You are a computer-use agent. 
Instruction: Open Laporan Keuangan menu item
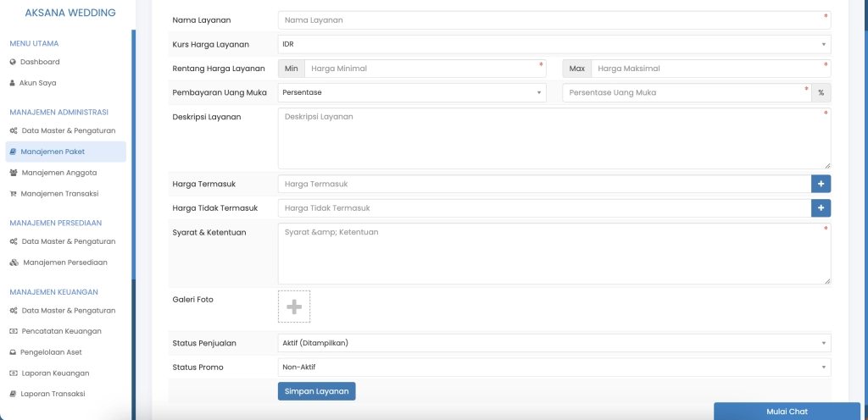click(x=55, y=373)
